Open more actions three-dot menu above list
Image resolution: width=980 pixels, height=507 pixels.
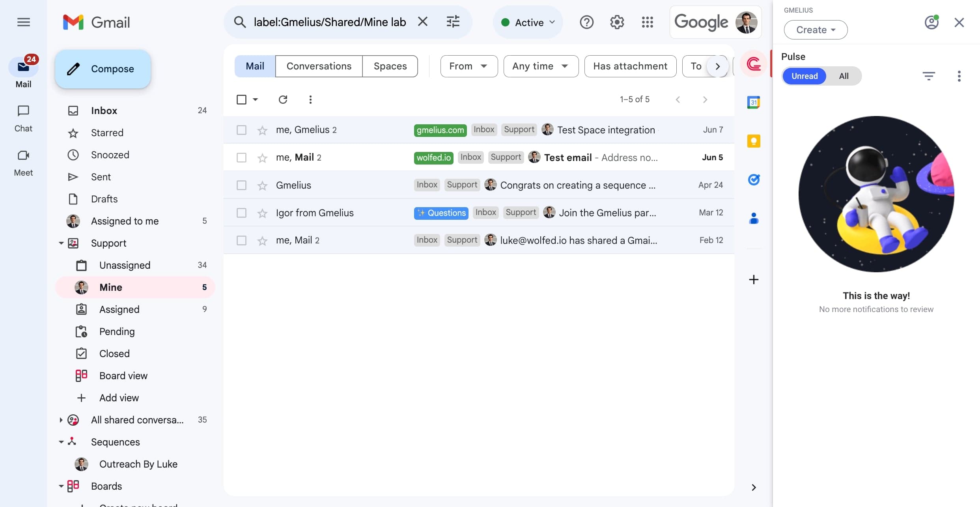click(310, 99)
